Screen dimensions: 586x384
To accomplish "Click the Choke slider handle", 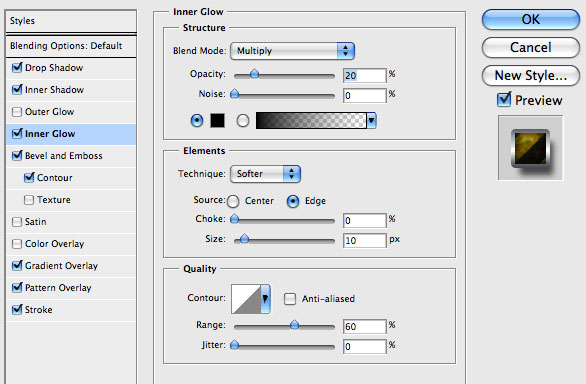I will (235, 218).
